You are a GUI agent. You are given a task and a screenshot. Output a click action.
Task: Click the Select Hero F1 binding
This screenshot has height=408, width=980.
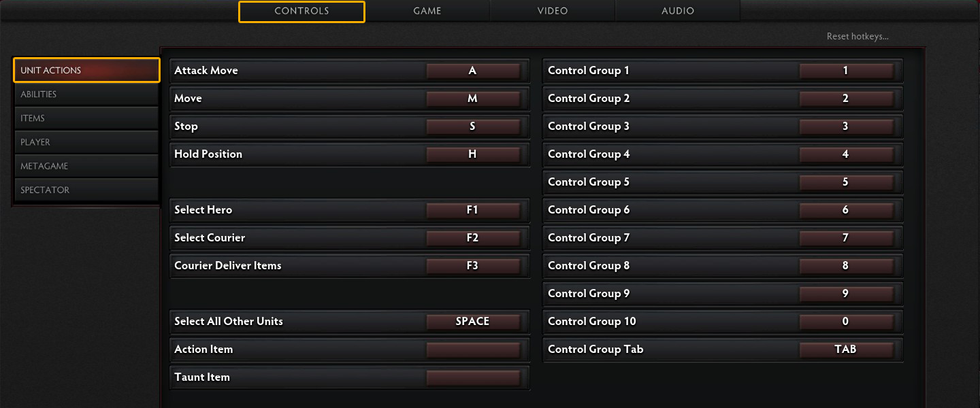473,210
